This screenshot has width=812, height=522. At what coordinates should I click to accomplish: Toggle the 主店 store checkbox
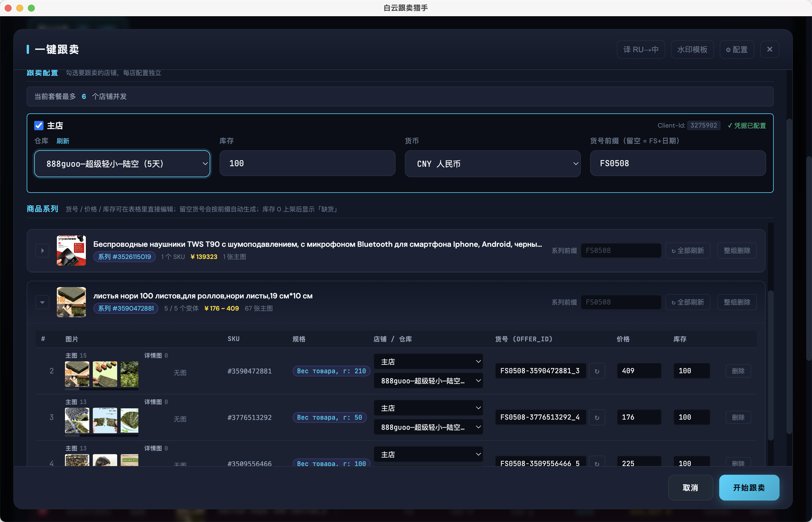(x=39, y=126)
